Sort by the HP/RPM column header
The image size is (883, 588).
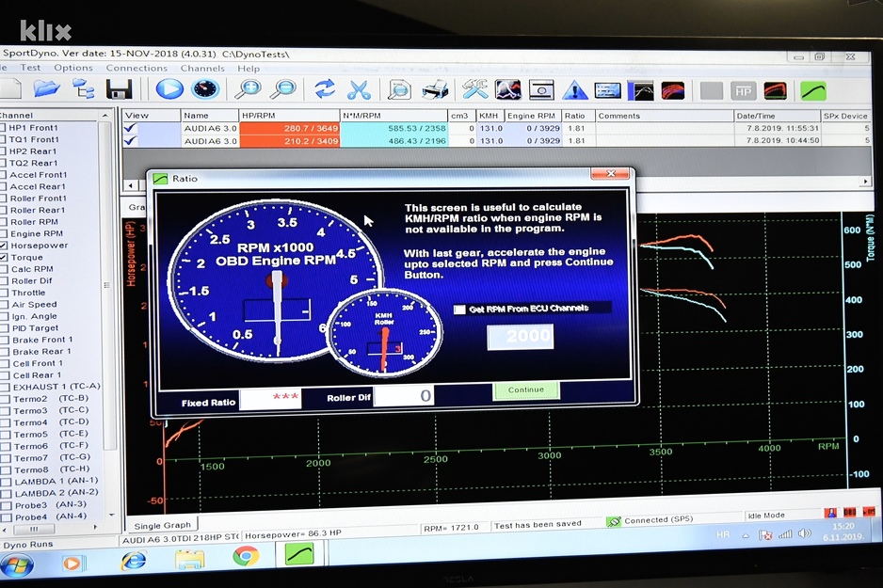pyautogui.click(x=288, y=116)
